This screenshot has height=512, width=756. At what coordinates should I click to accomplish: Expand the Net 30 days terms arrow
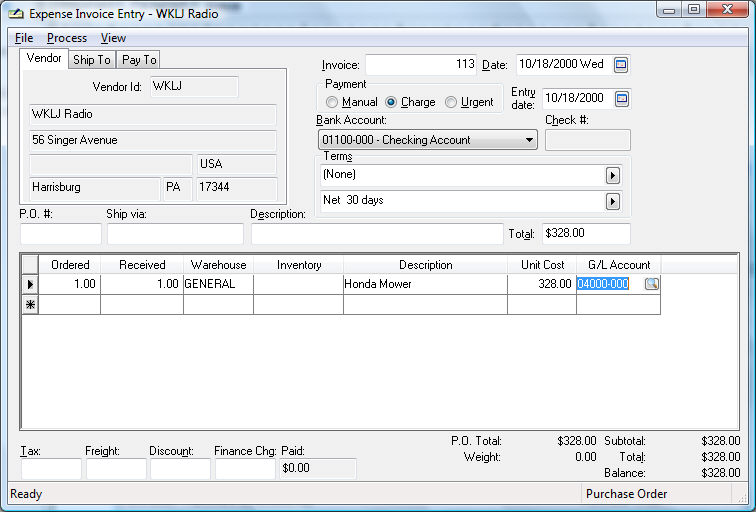[x=612, y=201]
